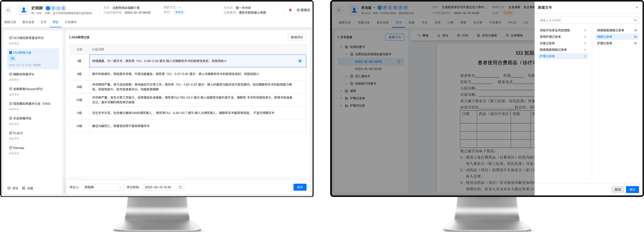
Task: Click the calendar icon in 评分时间 field
Action: tap(180, 187)
